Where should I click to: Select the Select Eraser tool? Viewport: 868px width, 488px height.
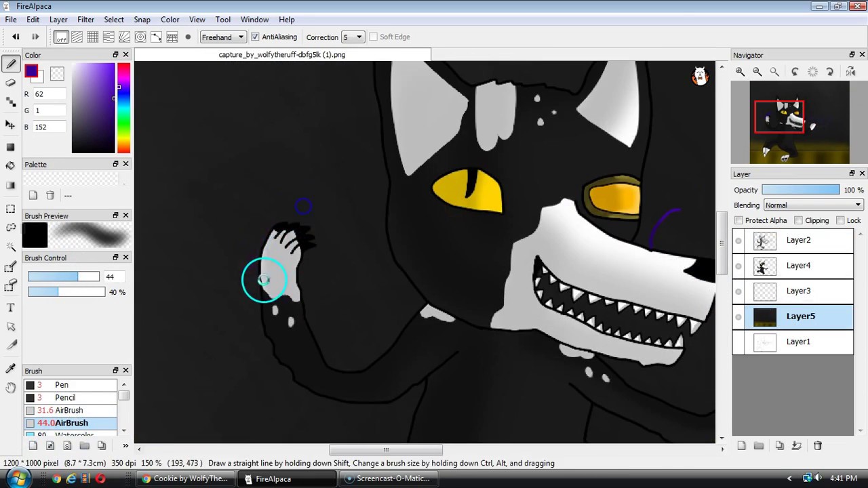pos(10,286)
